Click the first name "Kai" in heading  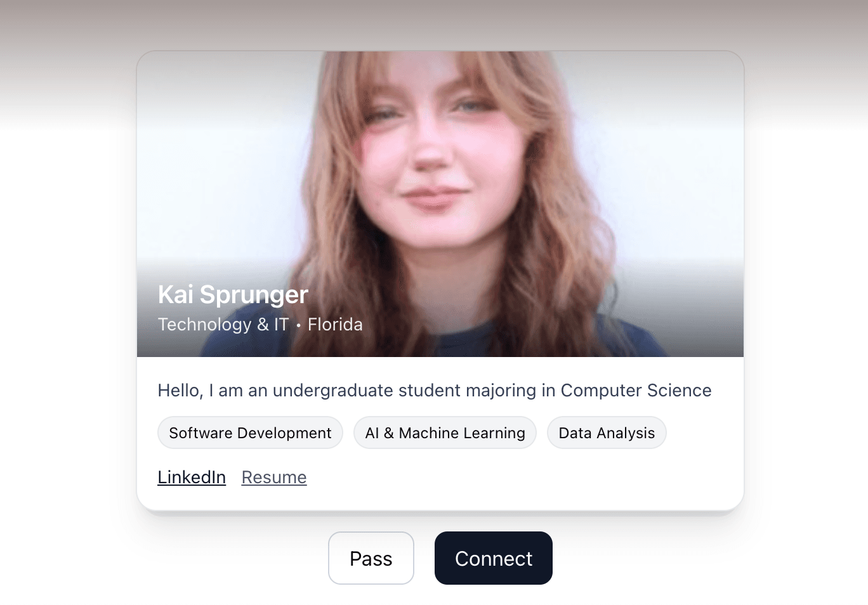tap(175, 295)
